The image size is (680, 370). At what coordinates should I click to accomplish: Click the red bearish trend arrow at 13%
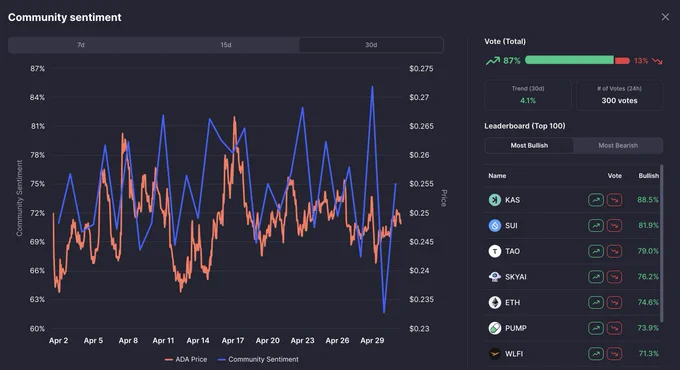click(x=657, y=61)
